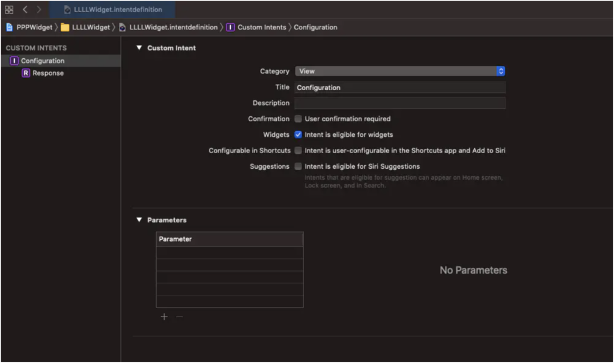
Task: Go forward with the right arrow
Action: (39, 10)
